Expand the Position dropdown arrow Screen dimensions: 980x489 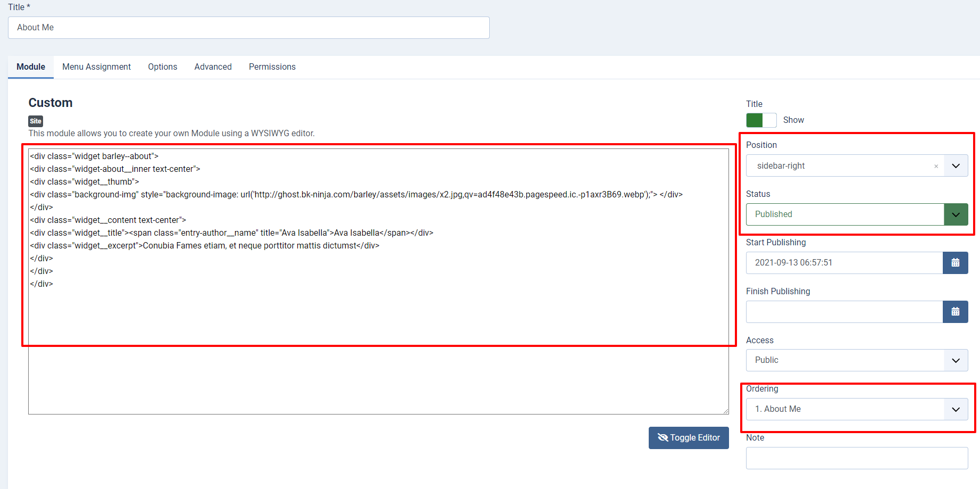click(956, 166)
